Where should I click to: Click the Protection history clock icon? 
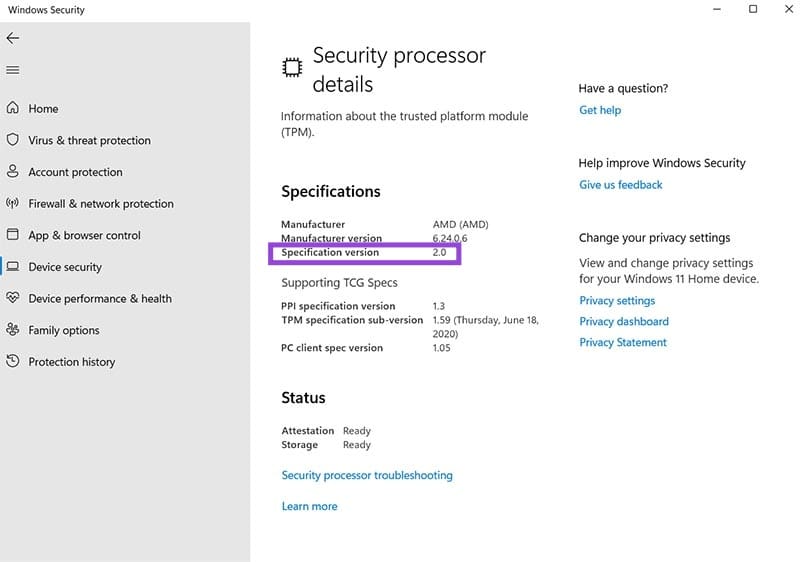click(13, 362)
